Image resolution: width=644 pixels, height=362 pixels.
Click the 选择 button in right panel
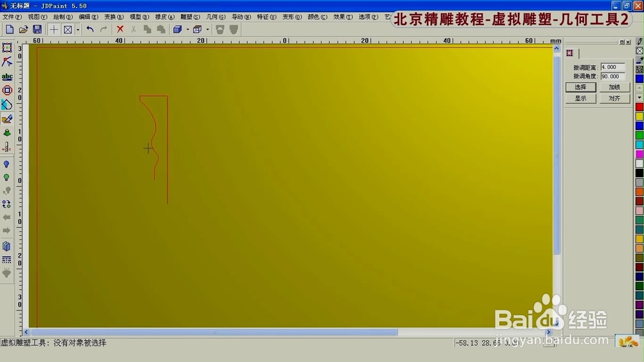(580, 87)
